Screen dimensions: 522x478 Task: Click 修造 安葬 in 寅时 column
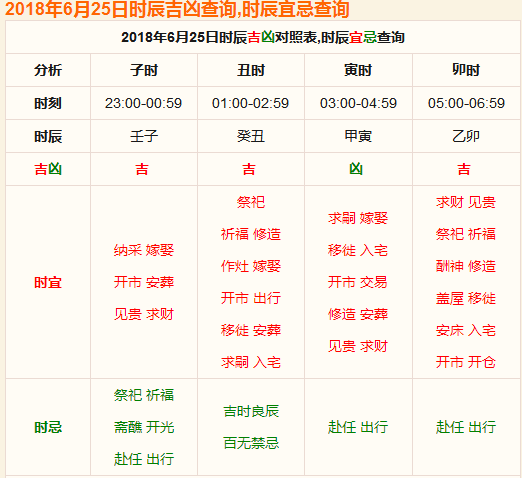coord(358,314)
